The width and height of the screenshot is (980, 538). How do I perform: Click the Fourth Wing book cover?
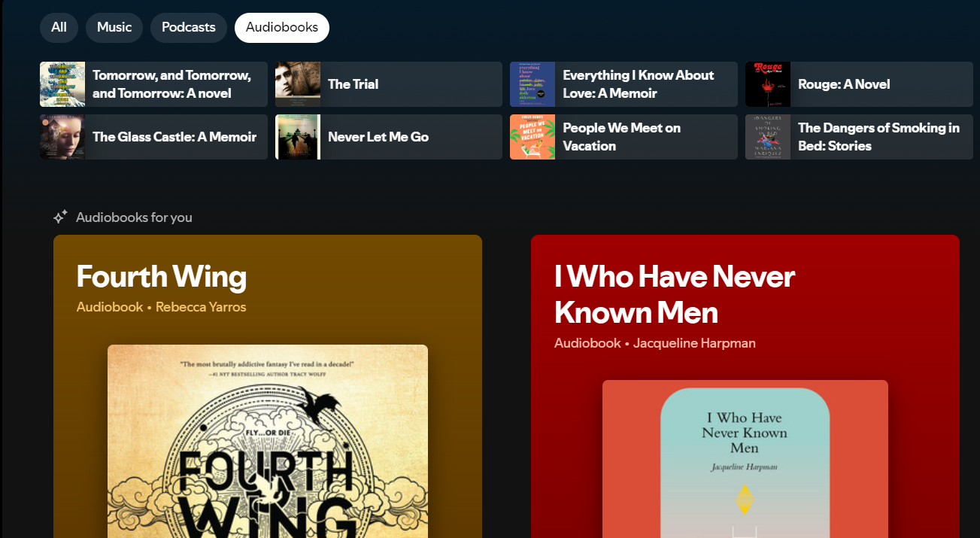[x=268, y=441]
